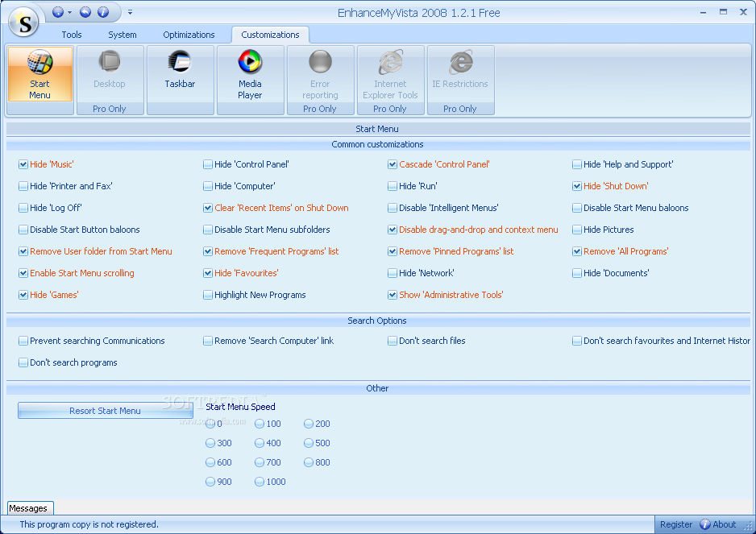Check Don't search programs
The width and height of the screenshot is (756, 534).
point(23,362)
